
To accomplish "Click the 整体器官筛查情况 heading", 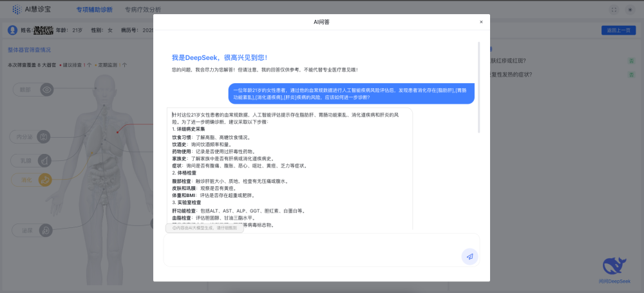I will [29, 50].
